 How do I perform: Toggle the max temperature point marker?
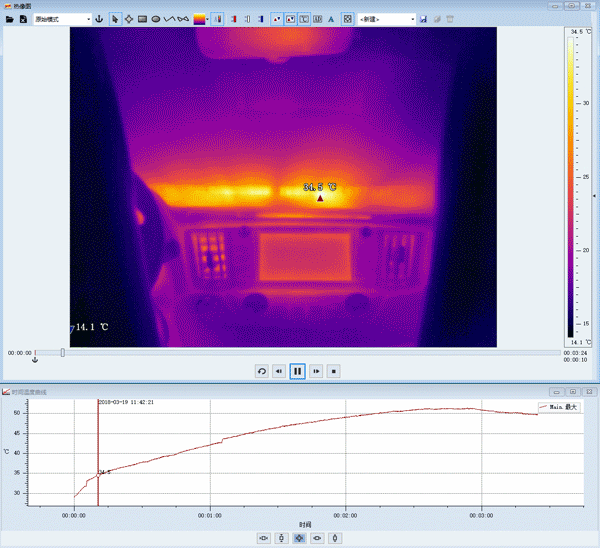pos(277,19)
